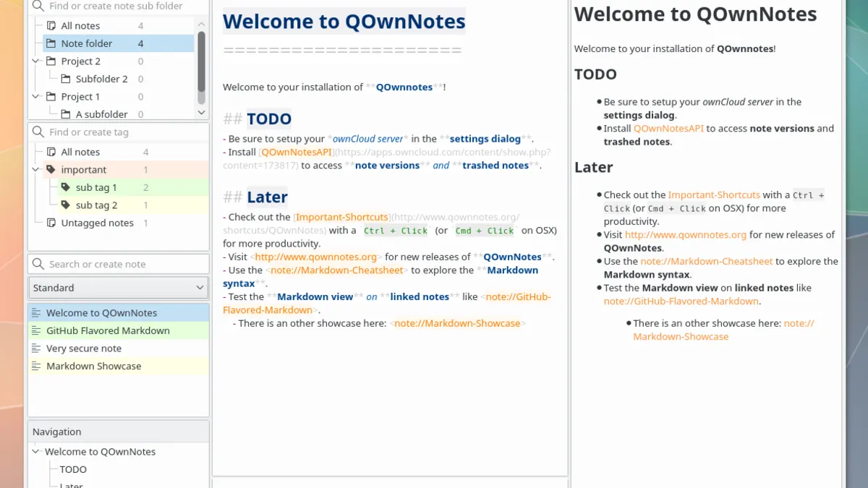Viewport: 868px width, 488px height.
Task: Click the Project 1 folder icon
Action: pos(51,97)
